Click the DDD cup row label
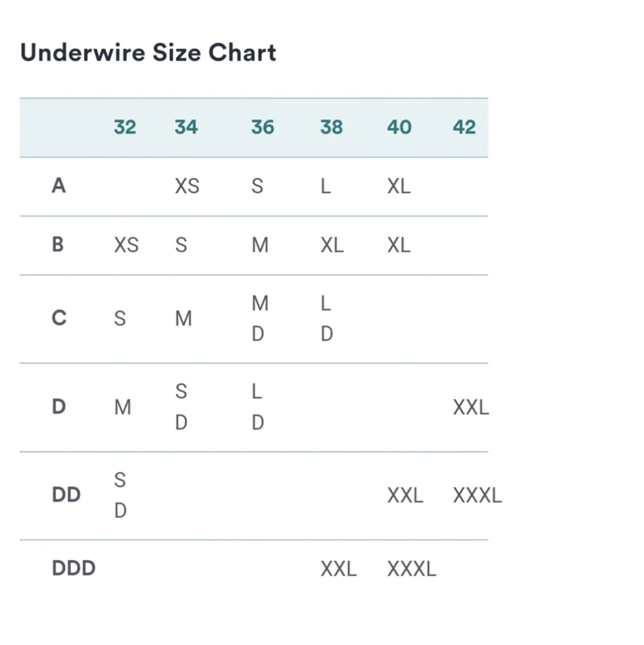 click(74, 568)
